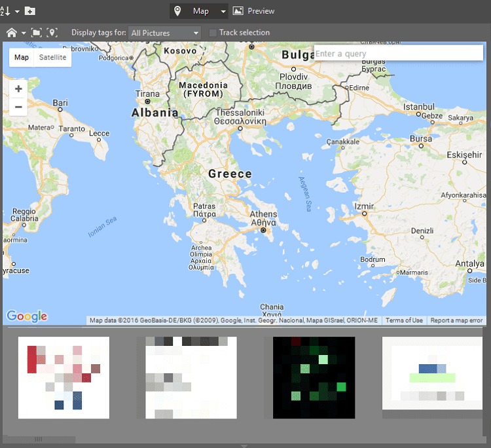491x448 pixels.
Task: Click the Edirne city label
Action: 359,88
